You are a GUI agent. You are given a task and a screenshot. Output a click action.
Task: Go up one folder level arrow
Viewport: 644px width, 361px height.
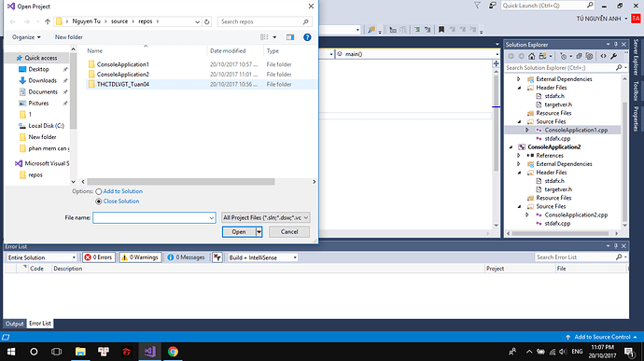coord(48,21)
